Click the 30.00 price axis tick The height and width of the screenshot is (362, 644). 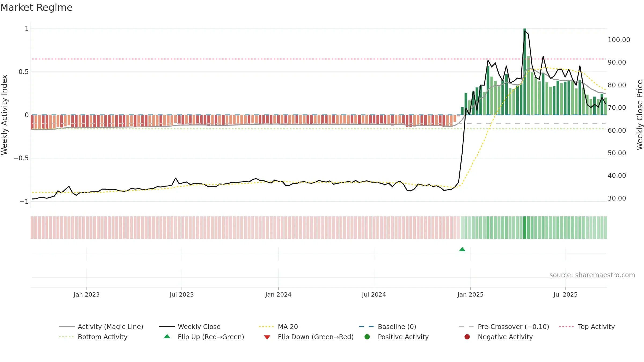(x=617, y=198)
